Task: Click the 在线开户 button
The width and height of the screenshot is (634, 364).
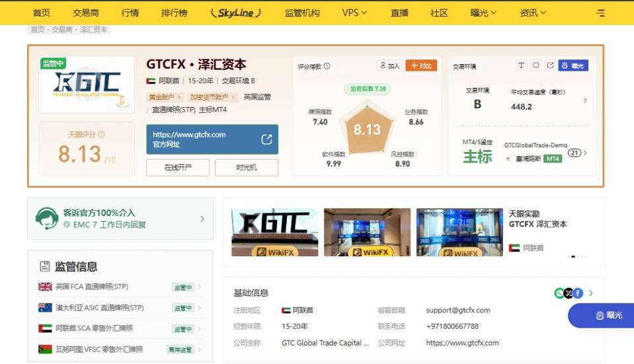Action: [178, 167]
